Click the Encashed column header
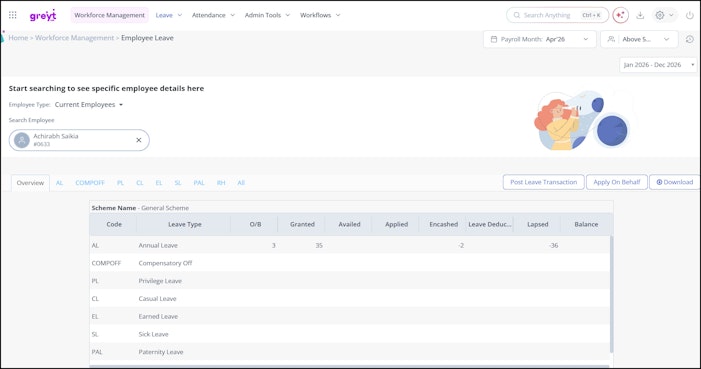The height and width of the screenshot is (369, 701). point(443,225)
